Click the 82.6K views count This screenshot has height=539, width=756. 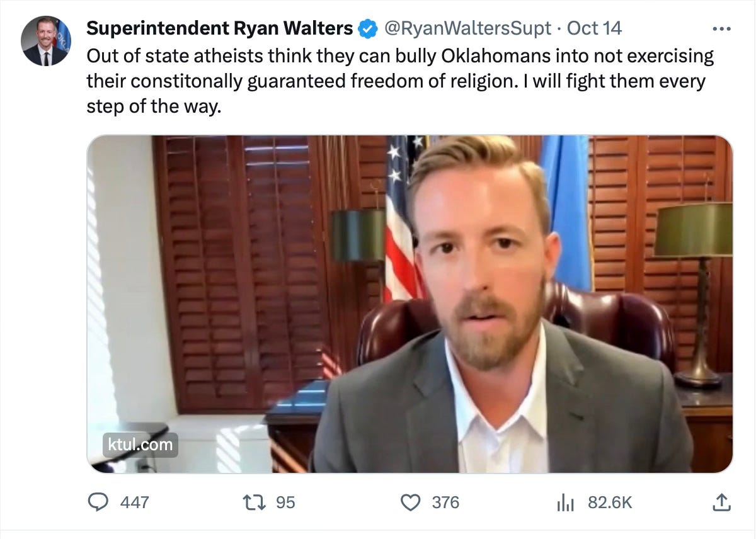pos(610,502)
